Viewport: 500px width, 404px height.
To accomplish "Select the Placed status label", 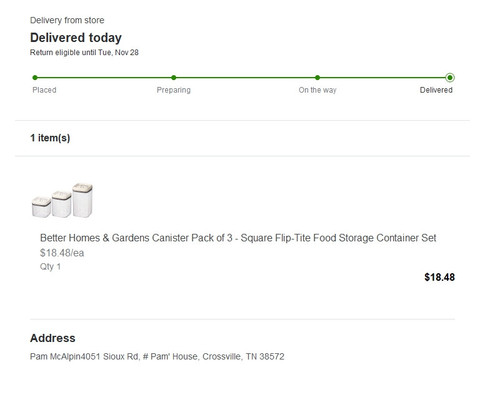I will pos(44,90).
